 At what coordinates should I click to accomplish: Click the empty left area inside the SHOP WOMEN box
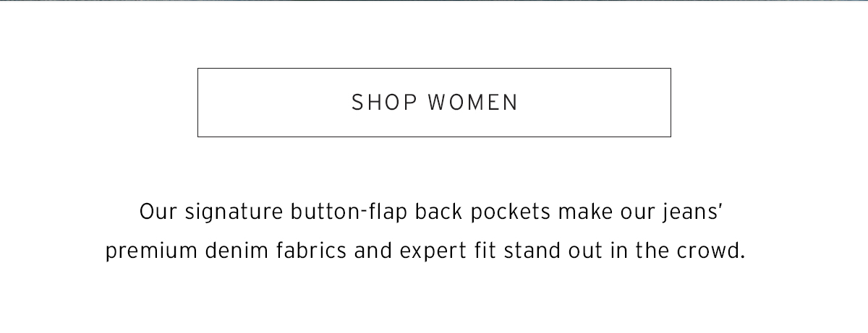pos(275,103)
